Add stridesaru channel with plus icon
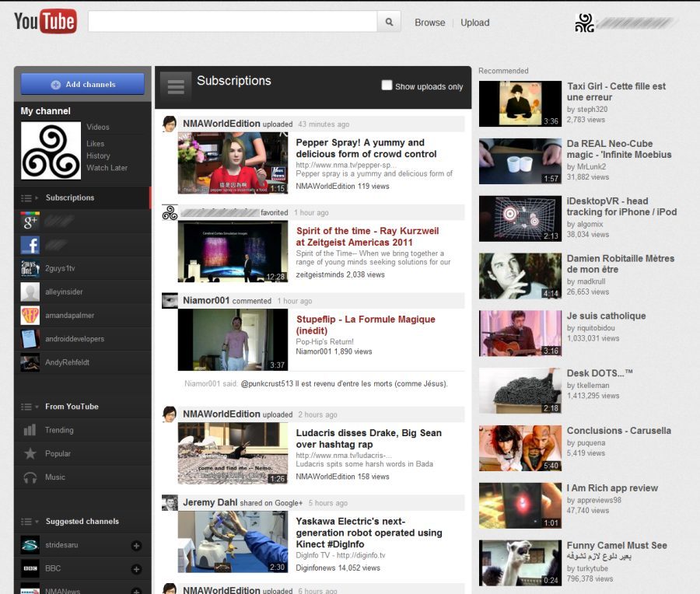 coord(137,545)
